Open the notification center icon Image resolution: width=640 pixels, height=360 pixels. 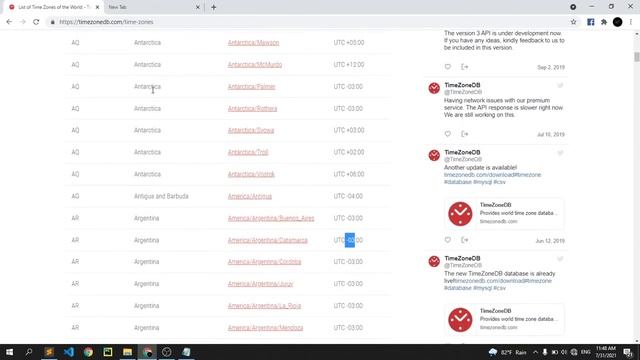click(628, 352)
